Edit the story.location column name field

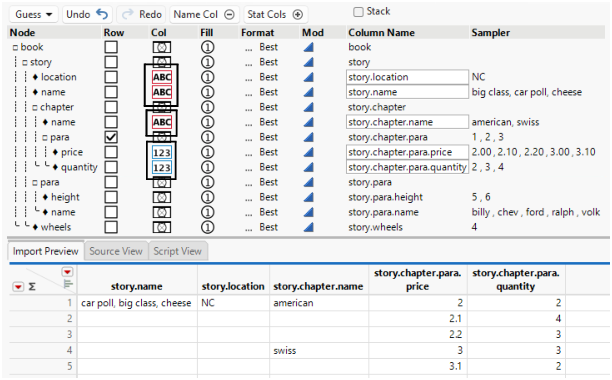tap(407, 77)
